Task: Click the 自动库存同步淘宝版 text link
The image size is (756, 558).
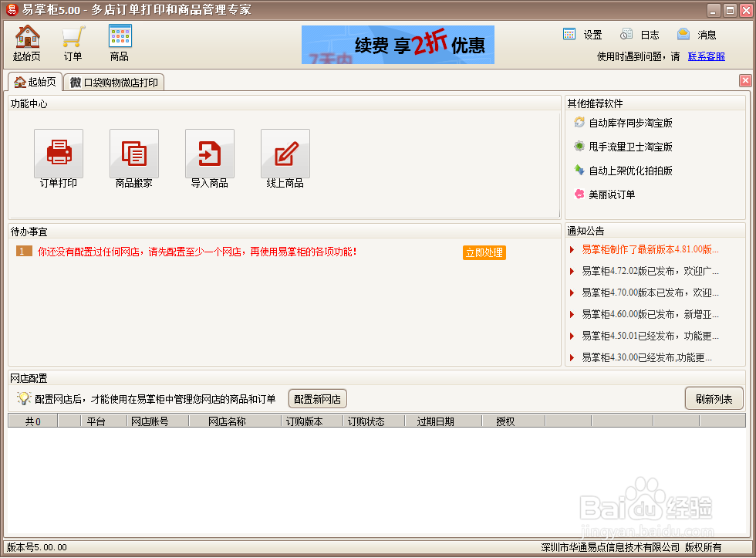Action: point(631,123)
